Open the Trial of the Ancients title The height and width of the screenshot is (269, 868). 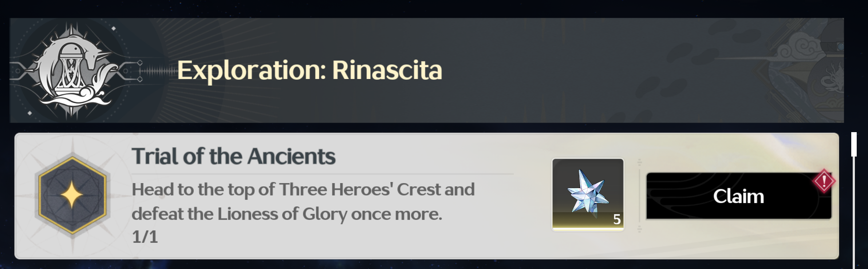point(233,156)
